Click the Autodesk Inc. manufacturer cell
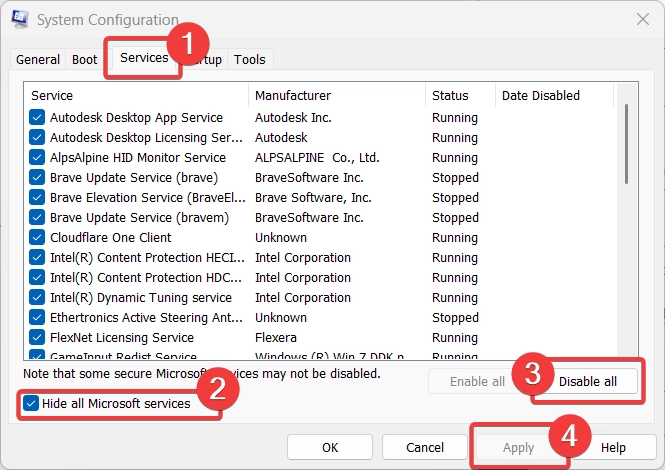The image size is (665, 470). 293,118
